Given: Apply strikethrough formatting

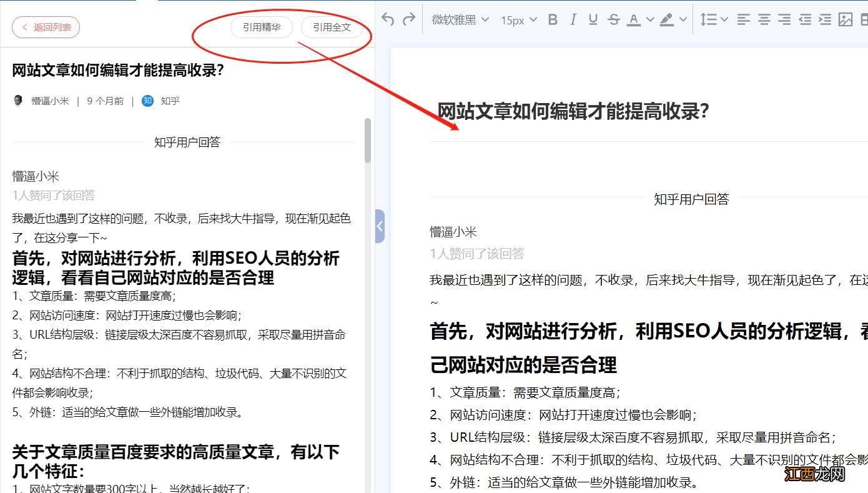Looking at the screenshot, I should [x=614, y=20].
